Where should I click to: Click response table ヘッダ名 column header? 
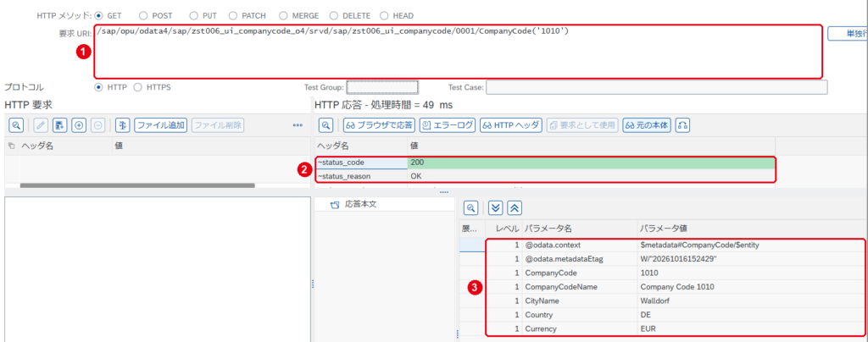[359, 146]
